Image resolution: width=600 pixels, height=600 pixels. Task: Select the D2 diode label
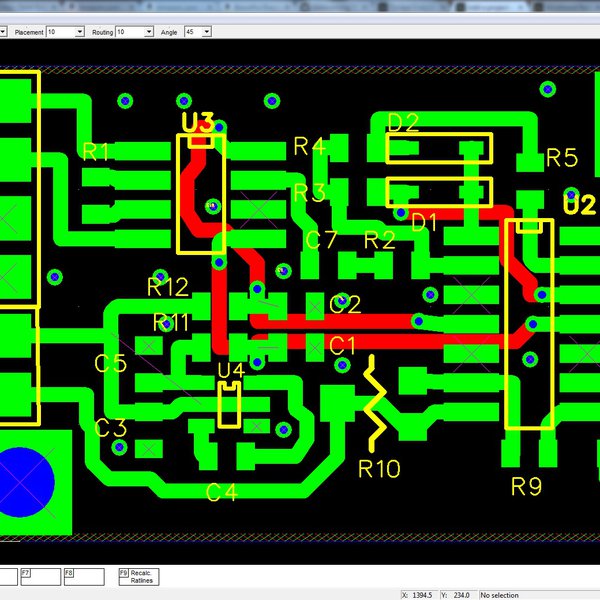click(x=403, y=123)
